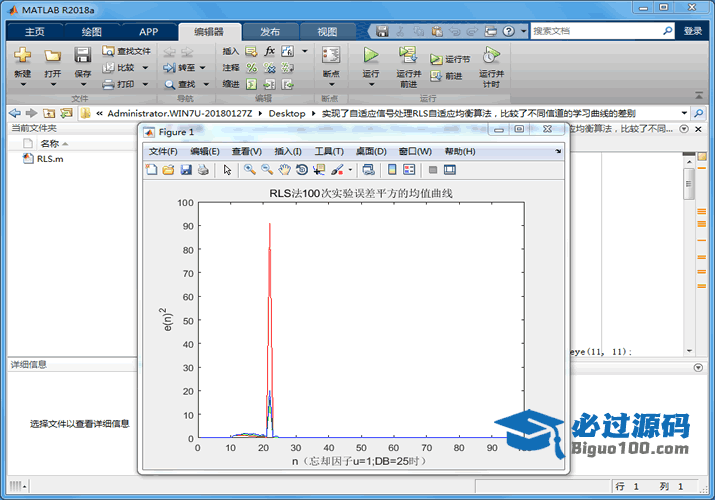This screenshot has width=715, height=500.
Task: Click the 前进 (Advance) button
Action: coord(446,76)
